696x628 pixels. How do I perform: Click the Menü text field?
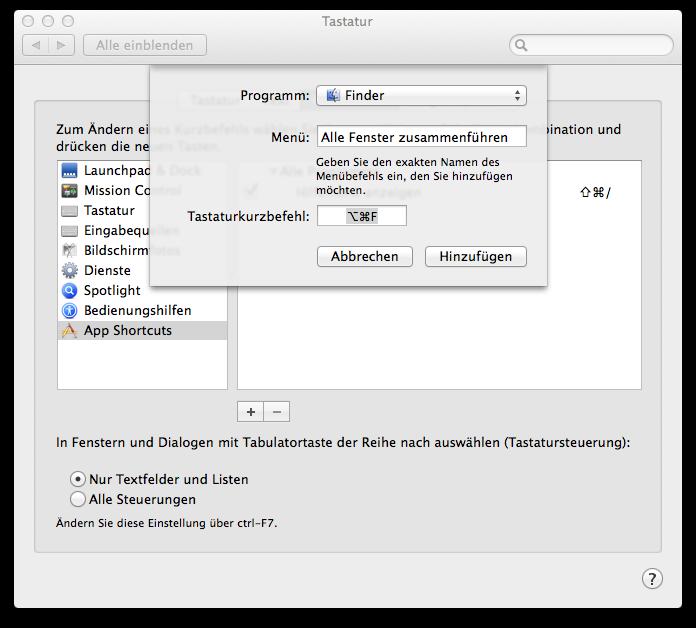422,137
